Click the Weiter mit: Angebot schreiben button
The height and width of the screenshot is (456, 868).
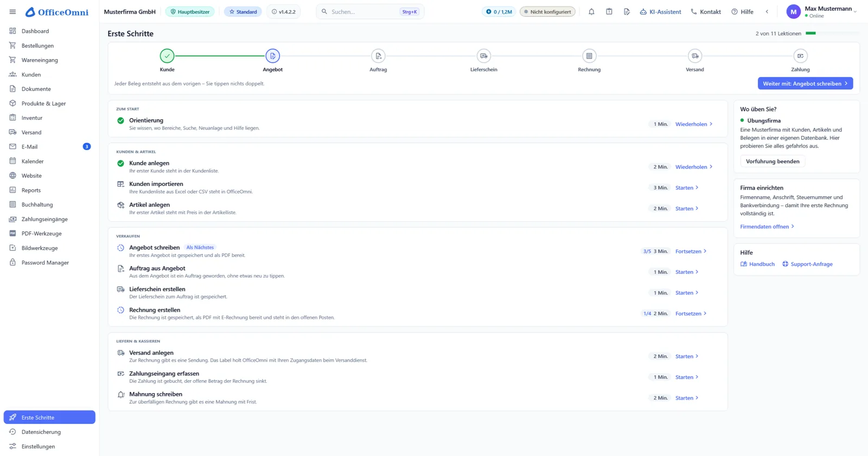805,84
